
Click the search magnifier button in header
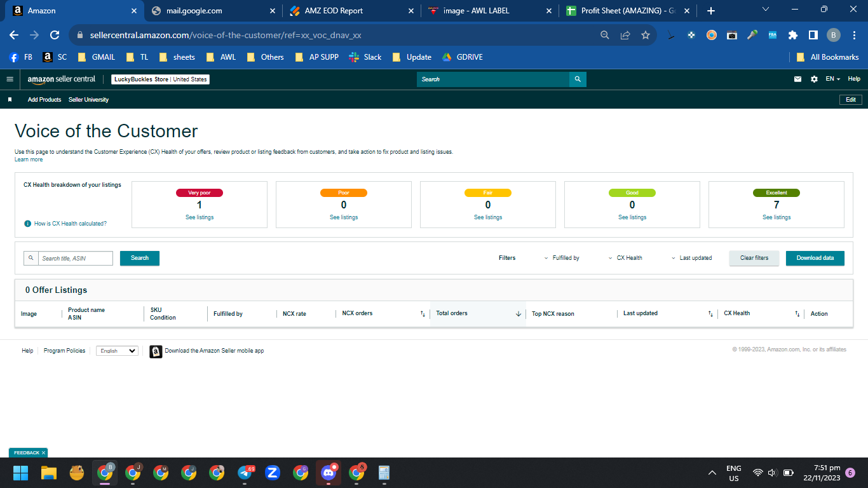(578, 79)
